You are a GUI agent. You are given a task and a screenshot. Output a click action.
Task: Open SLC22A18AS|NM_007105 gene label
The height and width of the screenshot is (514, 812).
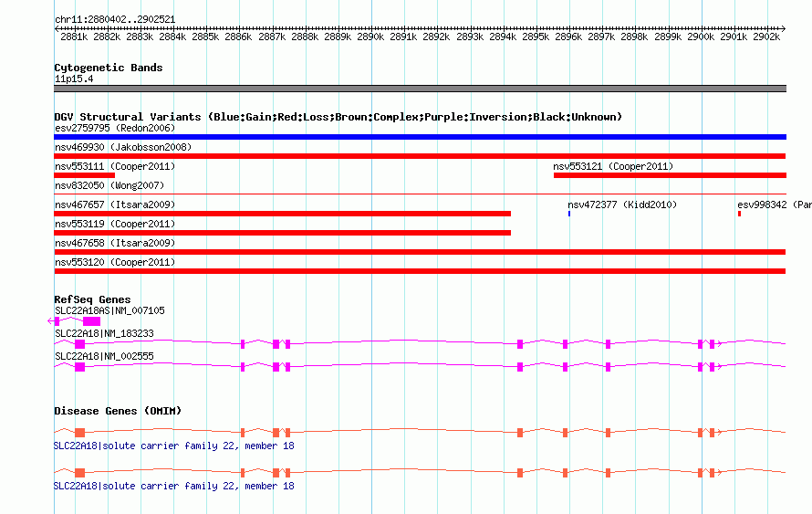109,311
